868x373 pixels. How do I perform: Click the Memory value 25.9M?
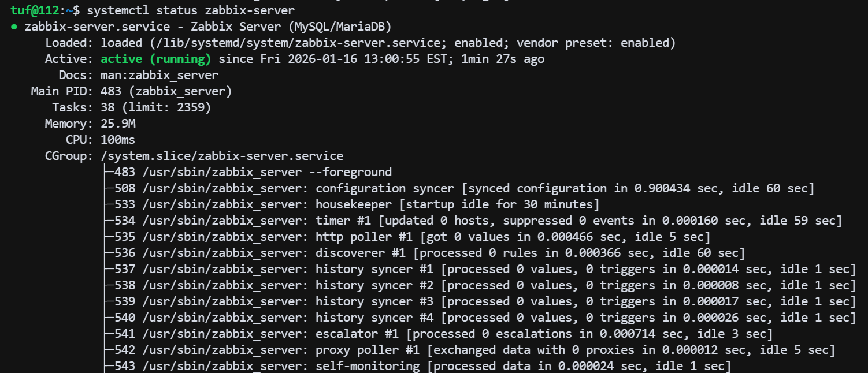[118, 124]
